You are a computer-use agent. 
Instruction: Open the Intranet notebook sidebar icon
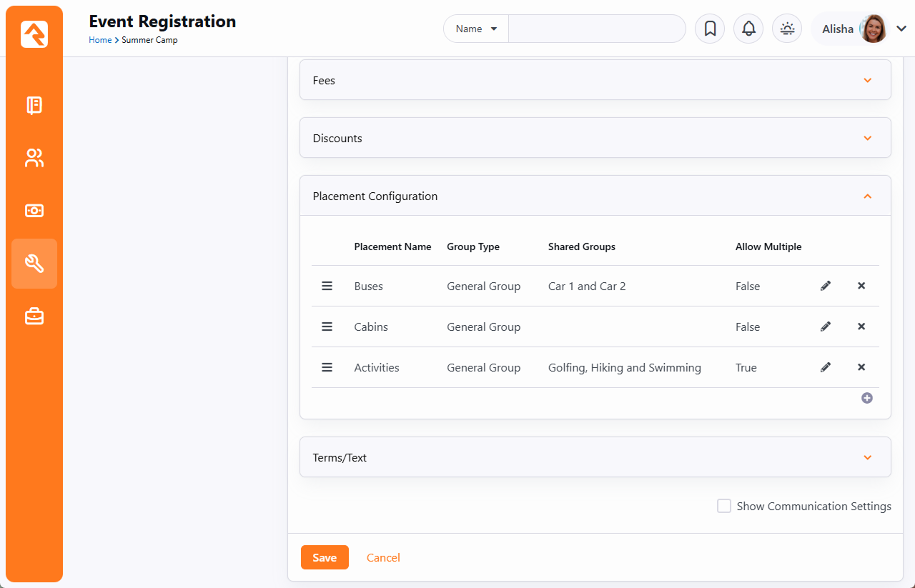[34, 106]
